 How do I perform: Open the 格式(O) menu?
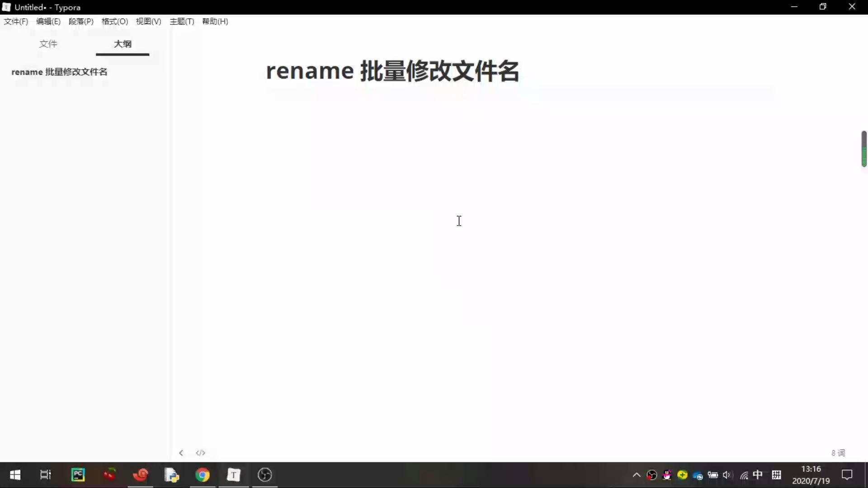click(x=114, y=21)
